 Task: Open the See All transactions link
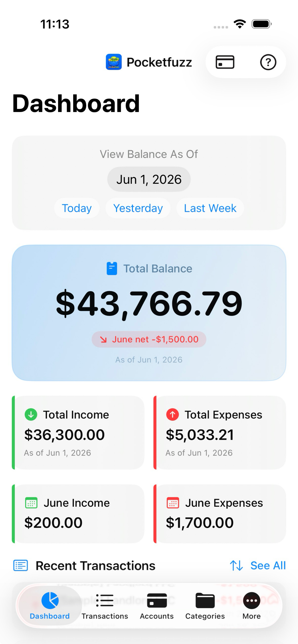(268, 565)
